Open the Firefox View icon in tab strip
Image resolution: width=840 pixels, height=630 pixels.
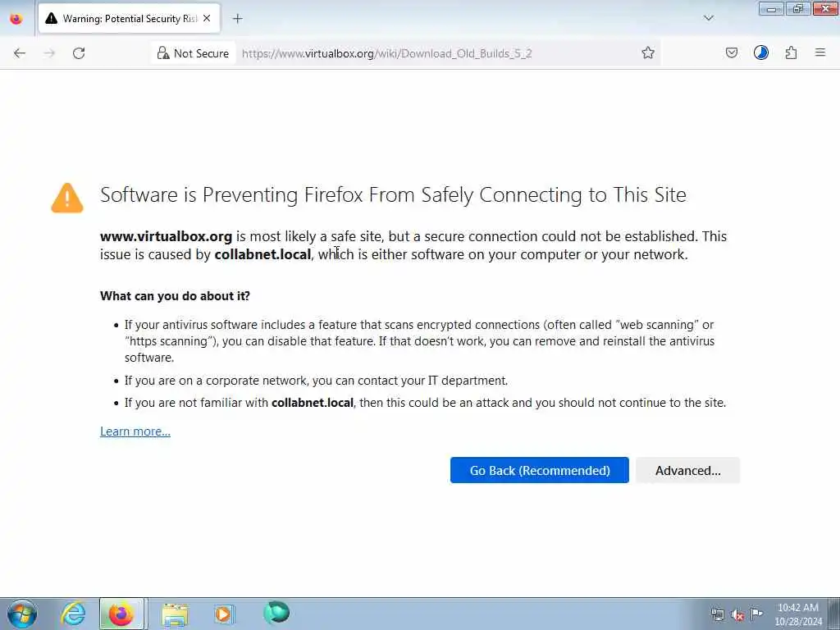tap(16, 19)
